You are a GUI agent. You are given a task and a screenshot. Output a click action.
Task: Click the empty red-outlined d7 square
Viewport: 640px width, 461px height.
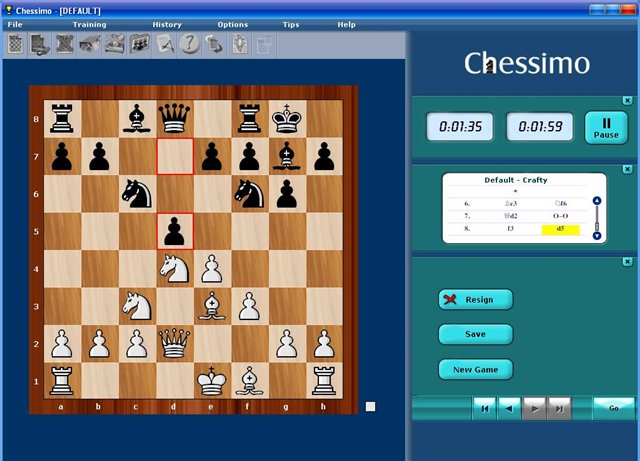(x=175, y=156)
